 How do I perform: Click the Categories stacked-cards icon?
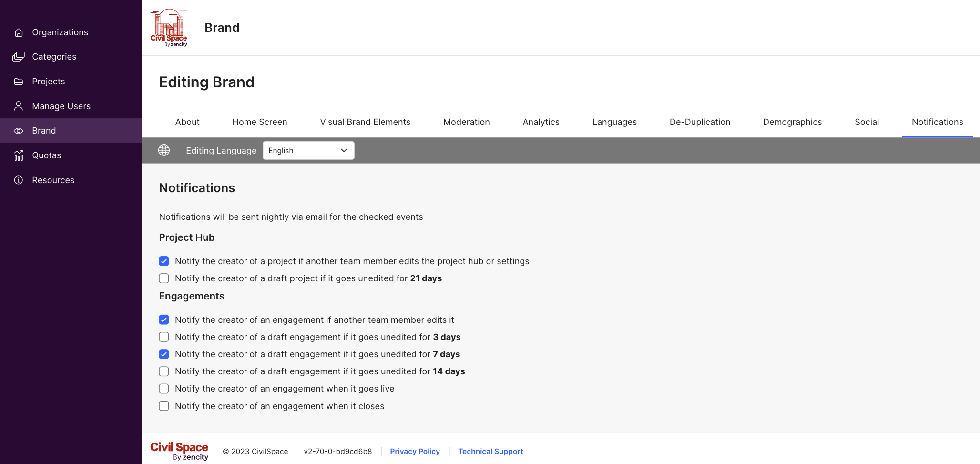point(19,57)
